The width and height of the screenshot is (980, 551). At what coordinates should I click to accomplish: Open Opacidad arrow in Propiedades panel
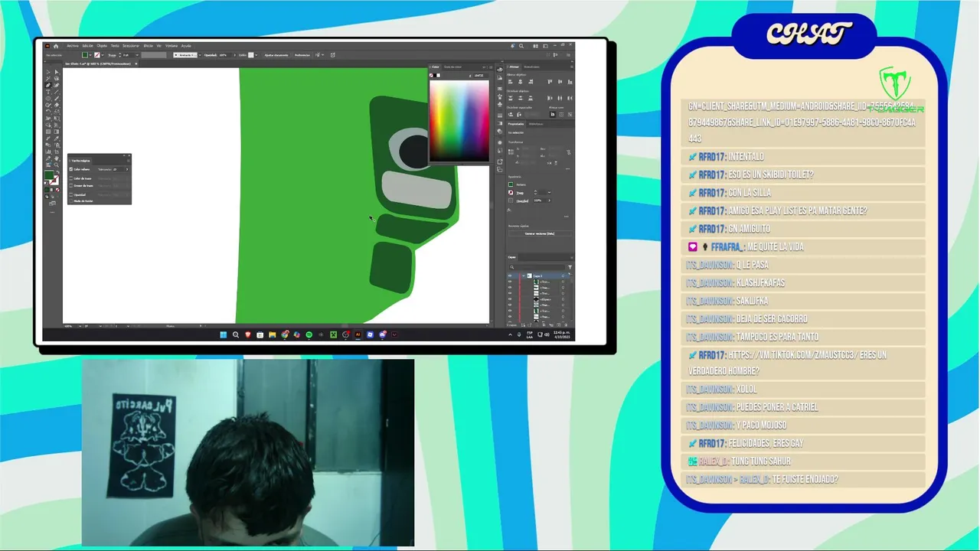(550, 201)
